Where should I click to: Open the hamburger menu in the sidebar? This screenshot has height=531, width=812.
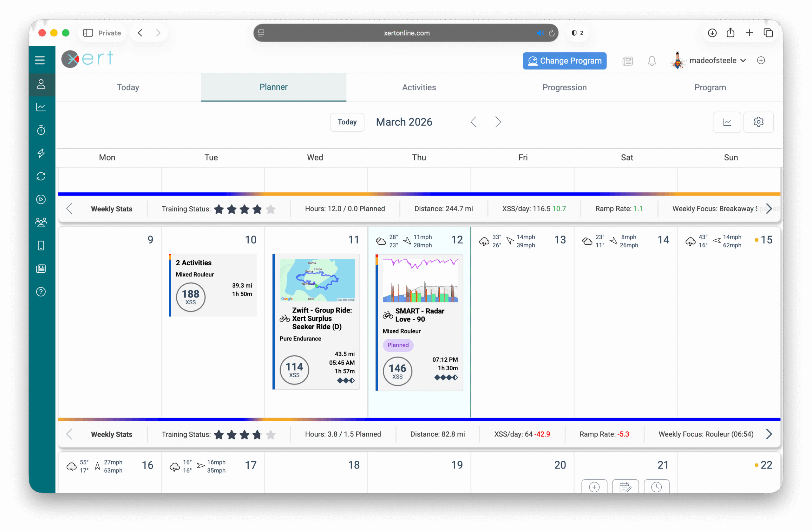[x=40, y=60]
